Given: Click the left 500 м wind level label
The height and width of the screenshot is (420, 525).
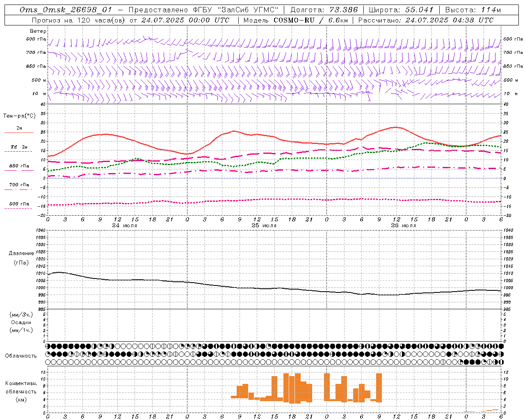Looking at the screenshot, I should (39, 80).
